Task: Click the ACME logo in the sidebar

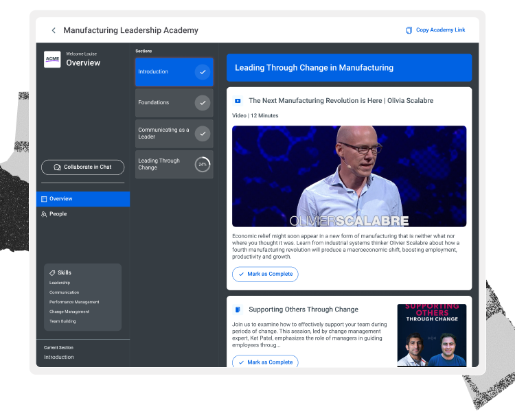Action: (52, 60)
